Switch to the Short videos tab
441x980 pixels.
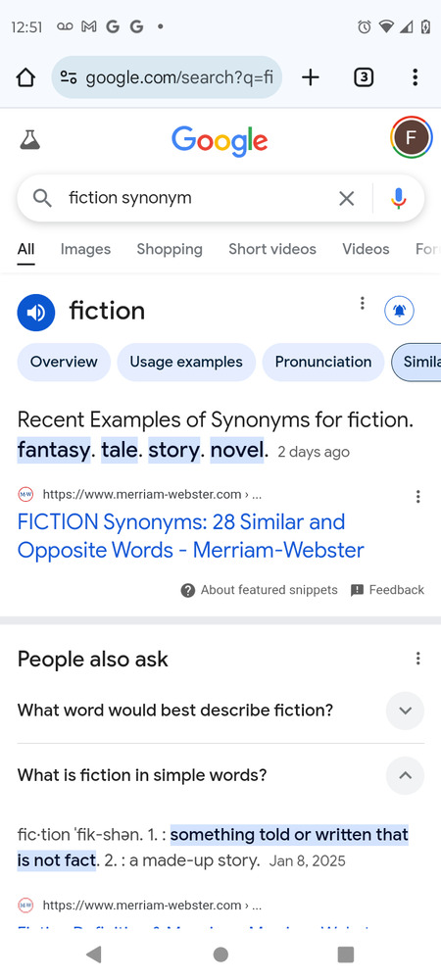click(x=272, y=249)
